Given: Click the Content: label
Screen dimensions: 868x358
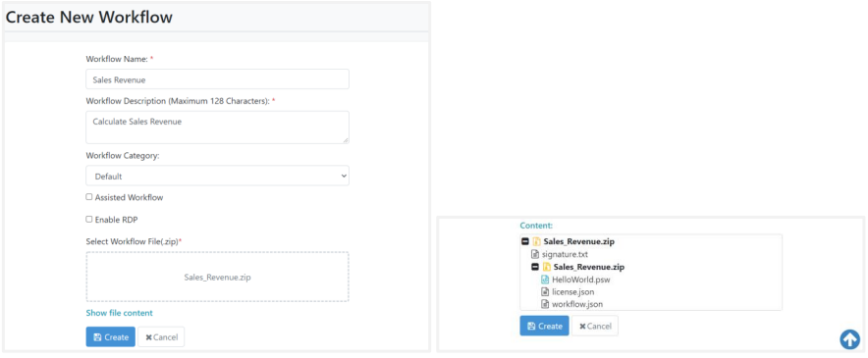Looking at the screenshot, I should pyautogui.click(x=536, y=226).
